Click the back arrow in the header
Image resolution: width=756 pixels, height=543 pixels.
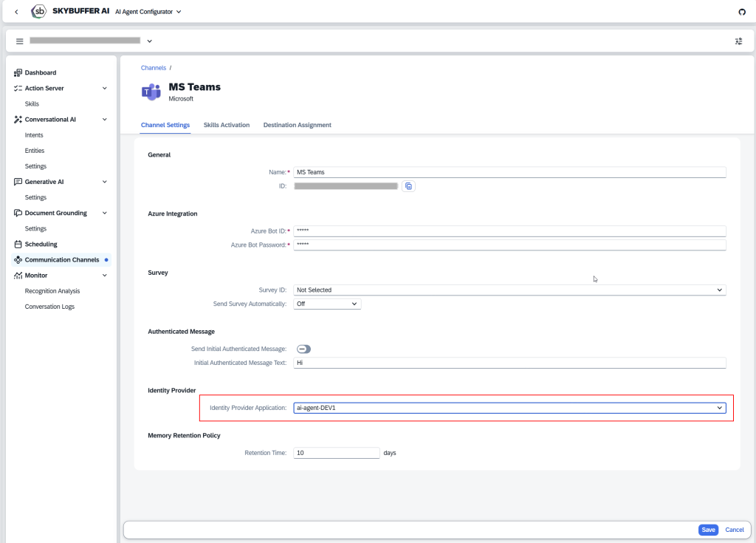(x=16, y=12)
